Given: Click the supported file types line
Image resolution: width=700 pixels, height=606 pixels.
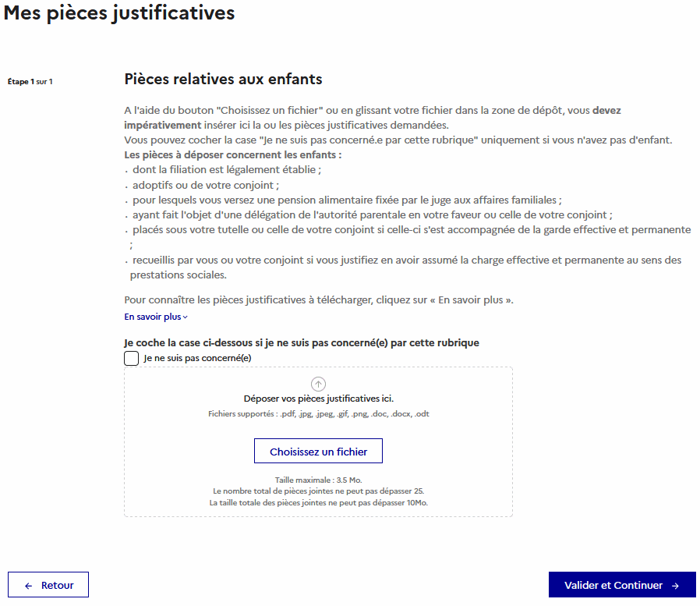Looking at the screenshot, I should [x=318, y=414].
